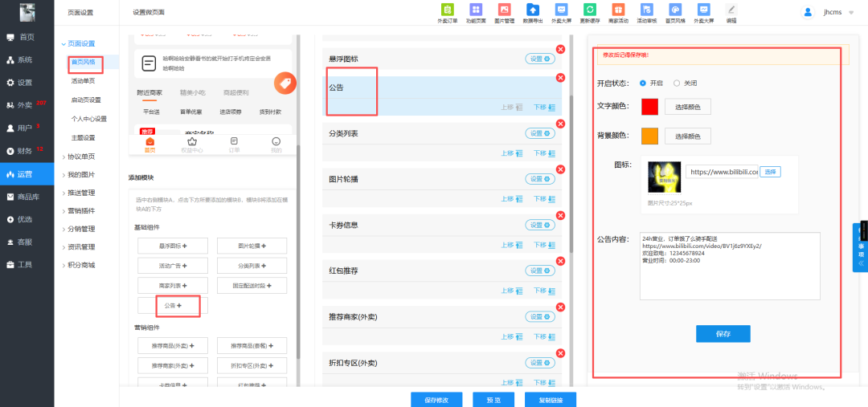Image resolution: width=868 pixels, height=407 pixels.
Task: Open the 外卖订单 toolbar icon
Action: 447,10
